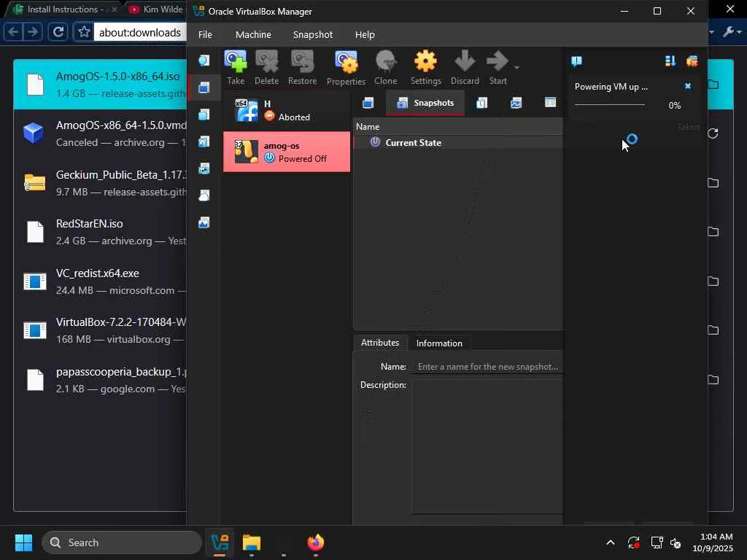Click the Restore snapshot toolbar icon

[x=302, y=68]
